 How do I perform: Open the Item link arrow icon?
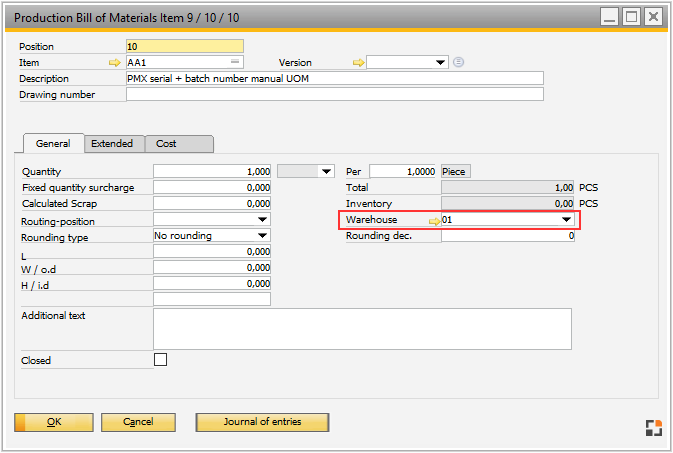point(115,63)
